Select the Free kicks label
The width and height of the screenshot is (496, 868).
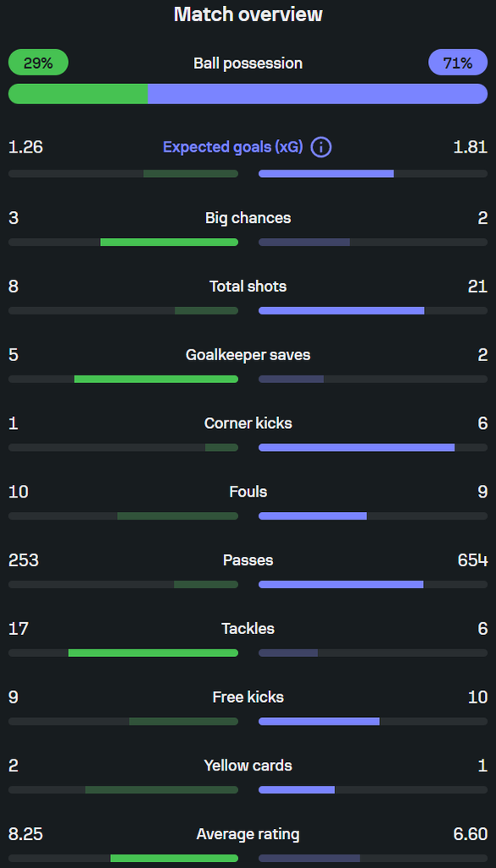click(x=248, y=697)
